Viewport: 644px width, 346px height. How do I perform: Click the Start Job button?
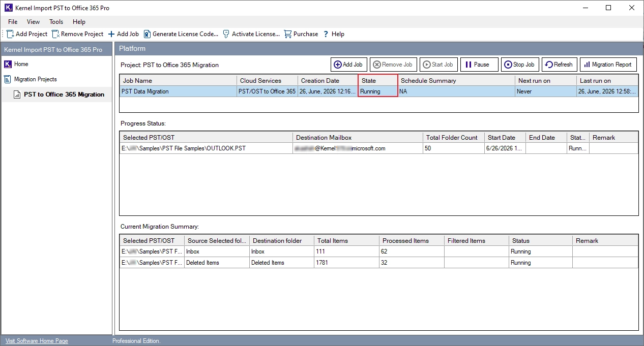(x=438, y=65)
